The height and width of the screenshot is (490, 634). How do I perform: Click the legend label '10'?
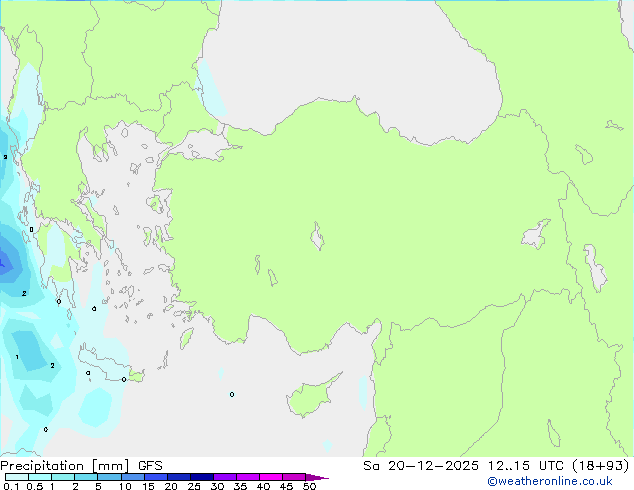[x=125, y=486]
